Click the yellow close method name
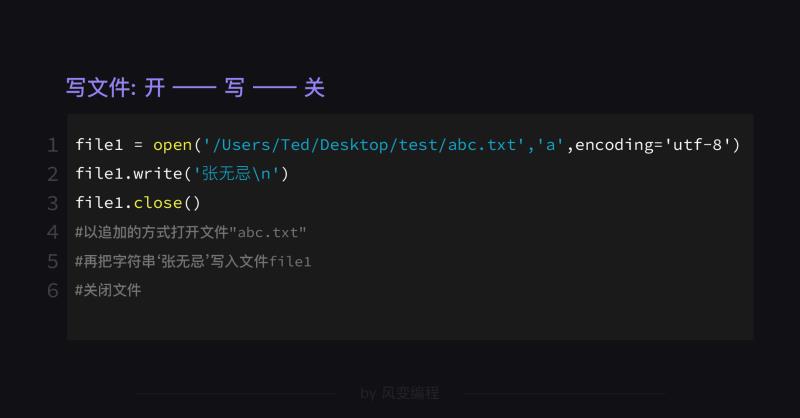This screenshot has width=800, height=418. point(158,203)
